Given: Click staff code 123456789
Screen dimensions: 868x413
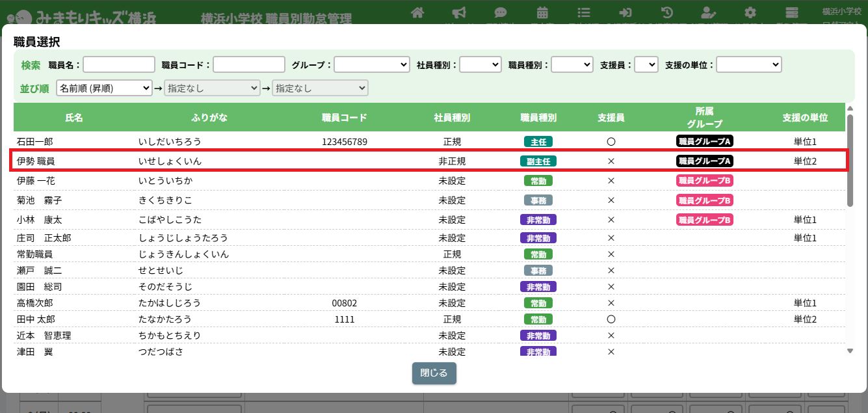Looking at the screenshot, I should pyautogui.click(x=345, y=141).
